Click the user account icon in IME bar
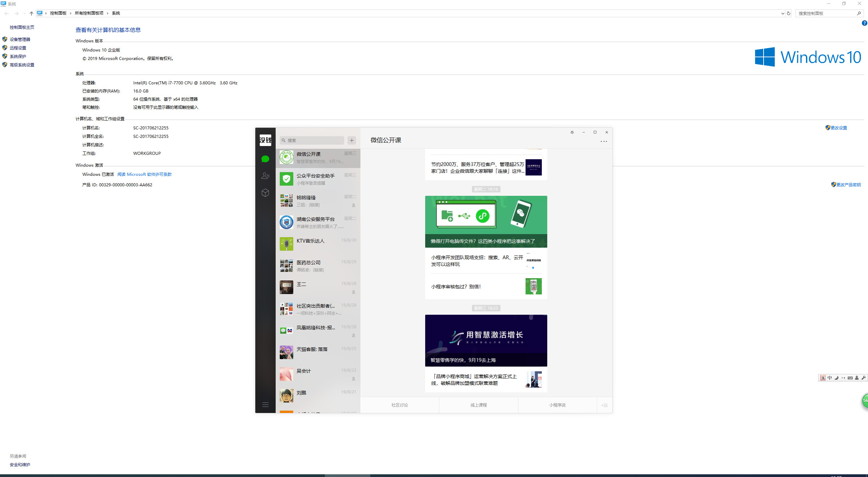The height and width of the screenshot is (477, 868). [x=857, y=378]
